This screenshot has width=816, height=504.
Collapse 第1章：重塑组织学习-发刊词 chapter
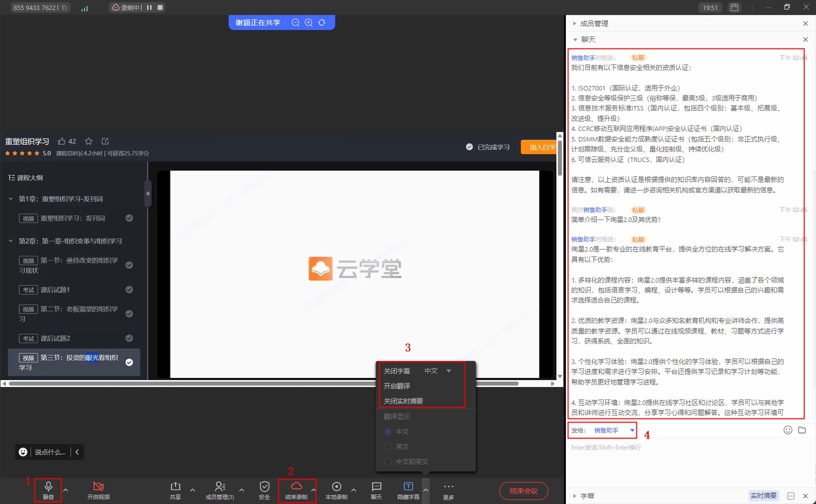(x=11, y=198)
